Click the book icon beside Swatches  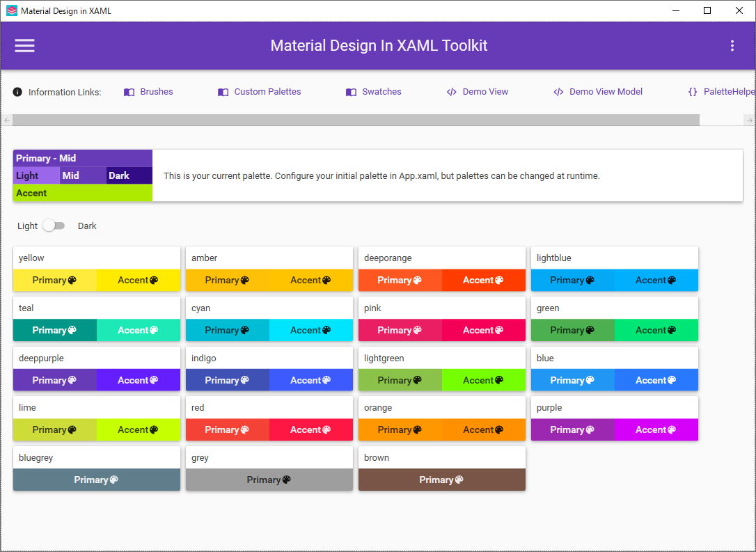point(351,92)
